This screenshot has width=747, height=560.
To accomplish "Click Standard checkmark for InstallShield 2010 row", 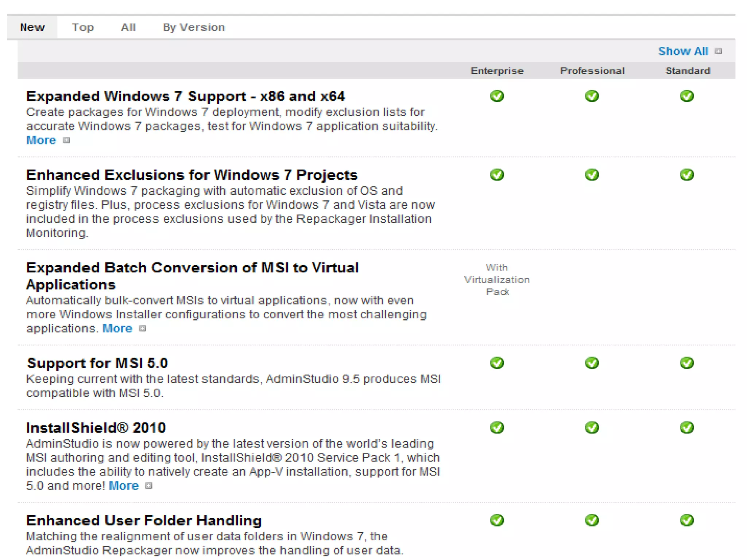I will coord(687,427).
